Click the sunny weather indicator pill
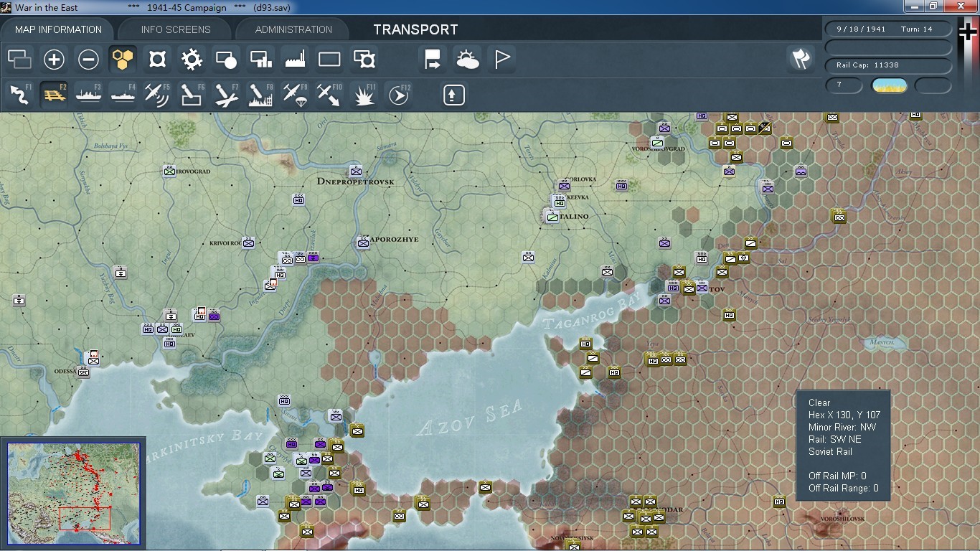The image size is (980, 551). point(889,86)
